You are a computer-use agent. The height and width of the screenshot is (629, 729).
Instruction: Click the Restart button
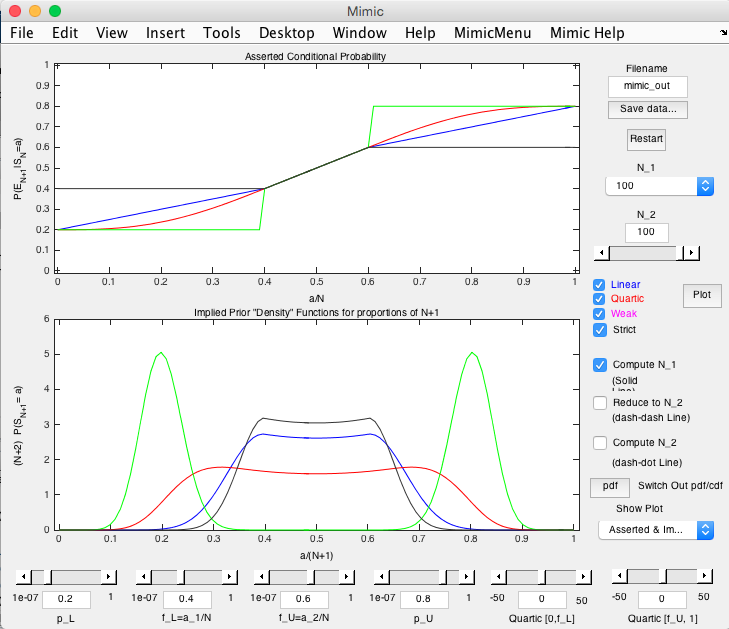pos(646,139)
